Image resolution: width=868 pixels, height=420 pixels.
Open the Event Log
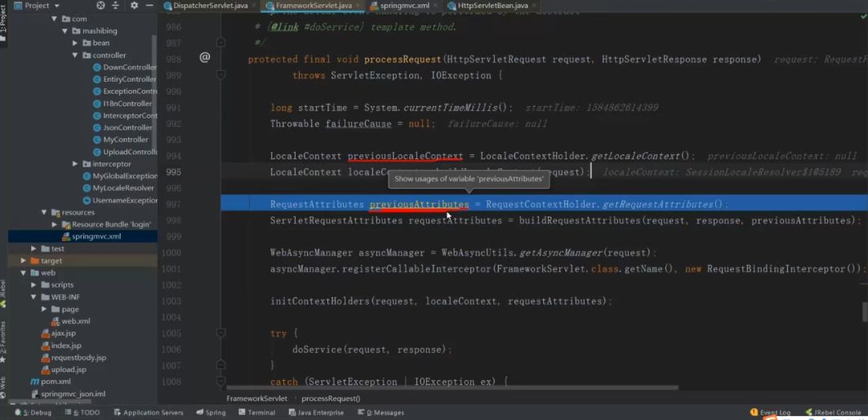click(x=770, y=413)
